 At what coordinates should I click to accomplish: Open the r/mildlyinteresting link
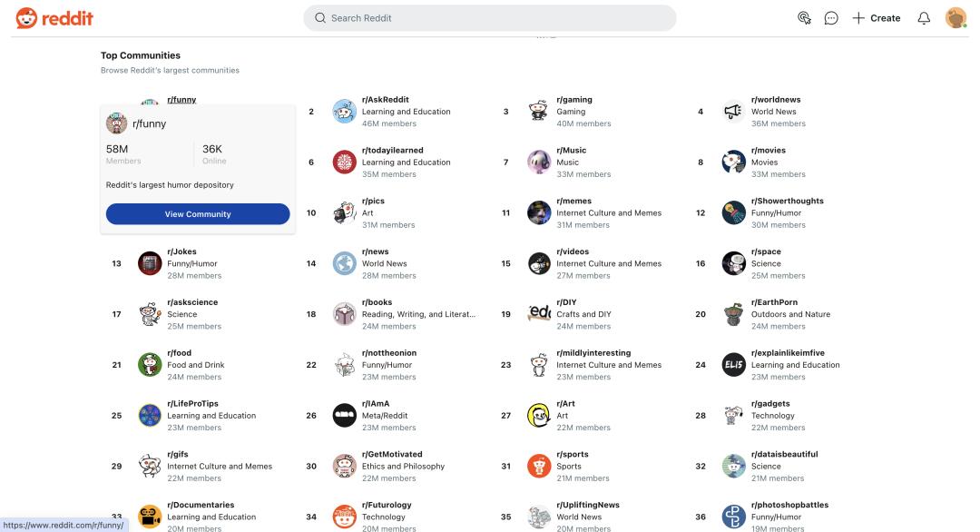593,352
